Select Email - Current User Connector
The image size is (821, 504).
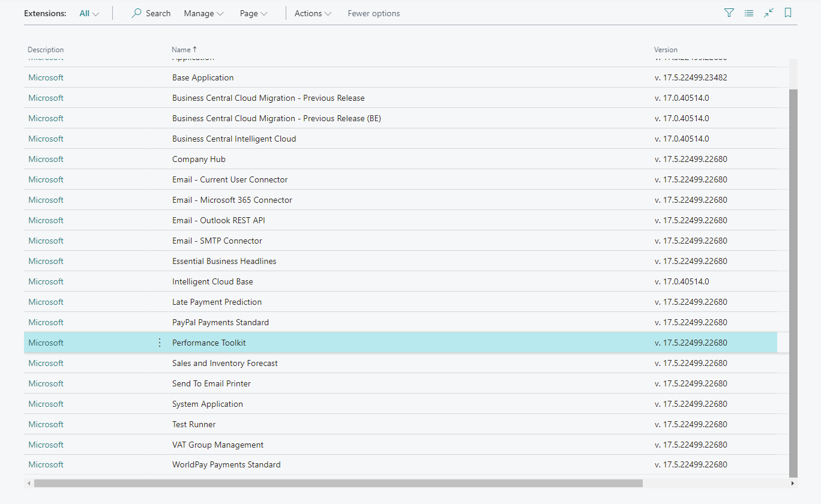pos(230,179)
